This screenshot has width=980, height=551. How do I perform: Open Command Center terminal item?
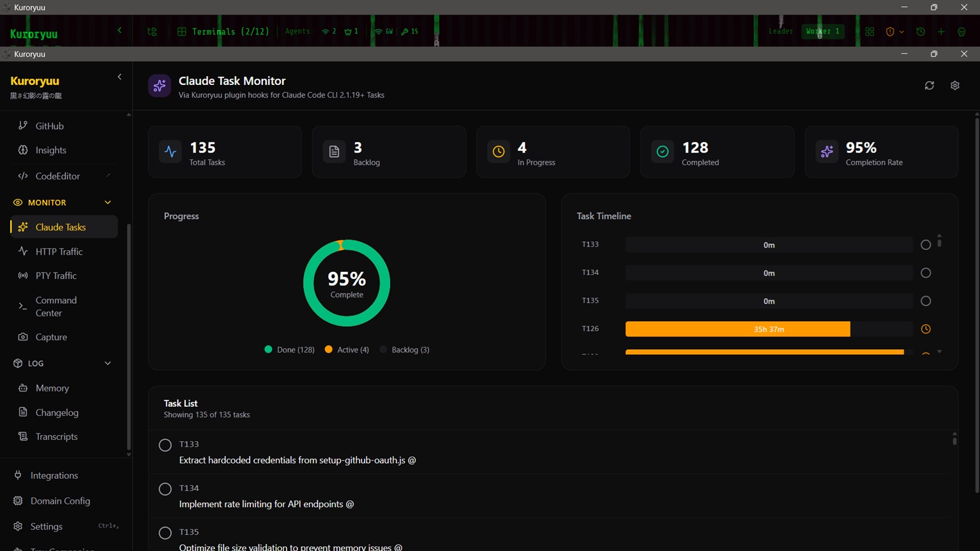coord(56,306)
